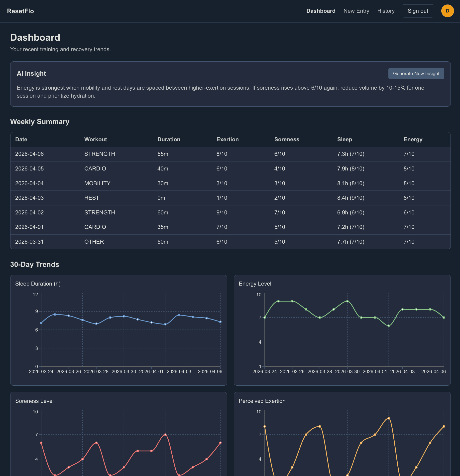
Task: Select the 2026-04-03 REST row
Action: coord(230,198)
